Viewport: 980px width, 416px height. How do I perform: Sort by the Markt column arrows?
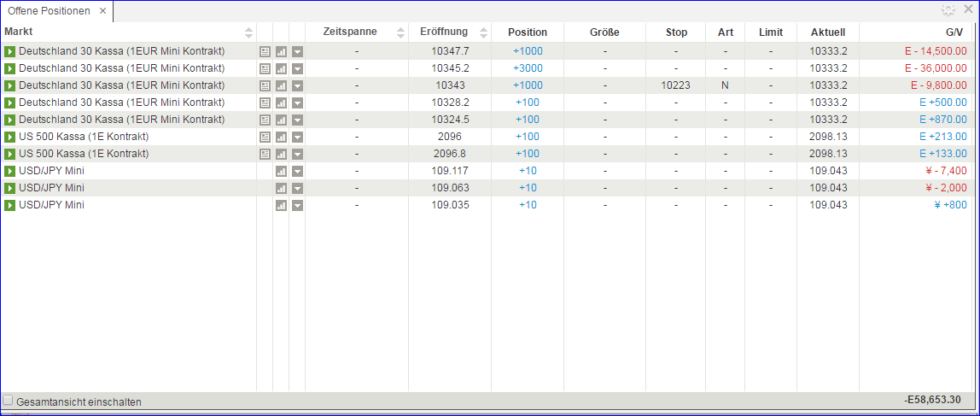pos(248,32)
